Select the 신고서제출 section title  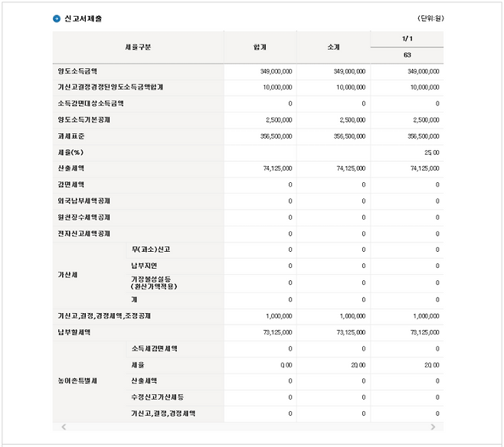(x=83, y=18)
